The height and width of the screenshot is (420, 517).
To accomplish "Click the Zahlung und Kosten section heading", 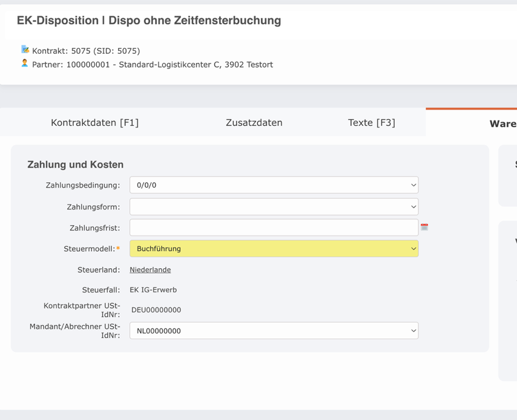I will tap(75, 164).
